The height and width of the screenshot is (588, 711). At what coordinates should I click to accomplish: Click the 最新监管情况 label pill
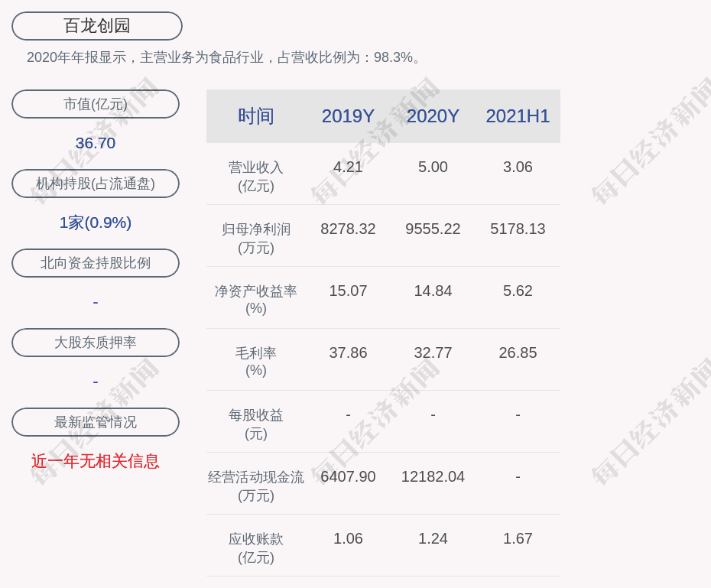pos(96,422)
